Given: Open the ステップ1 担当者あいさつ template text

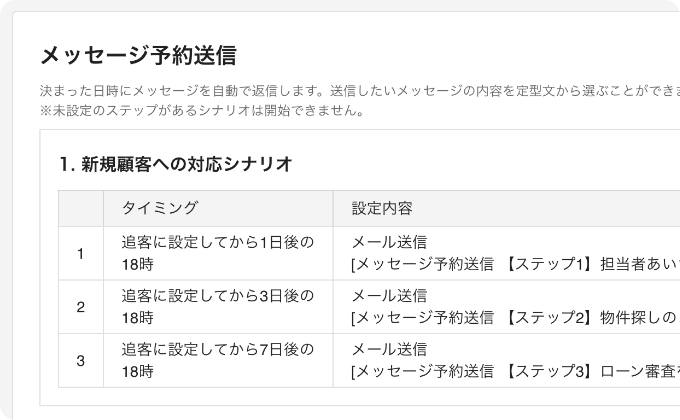Looking at the screenshot, I should pyautogui.click(x=515, y=264).
